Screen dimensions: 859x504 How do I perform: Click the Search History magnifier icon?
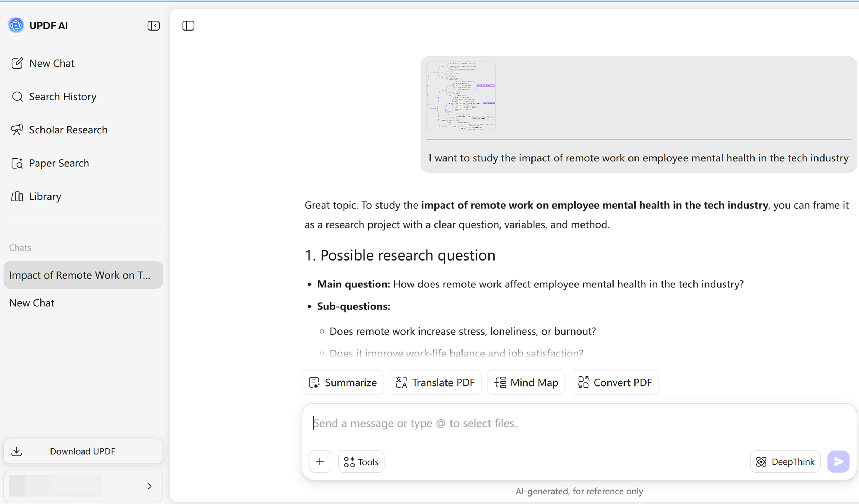(x=17, y=97)
